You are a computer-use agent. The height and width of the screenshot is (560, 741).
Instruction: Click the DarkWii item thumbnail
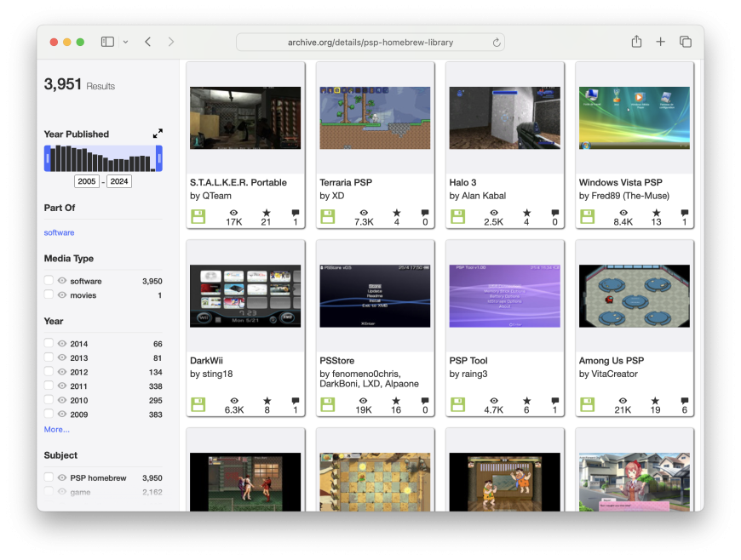coord(245,295)
